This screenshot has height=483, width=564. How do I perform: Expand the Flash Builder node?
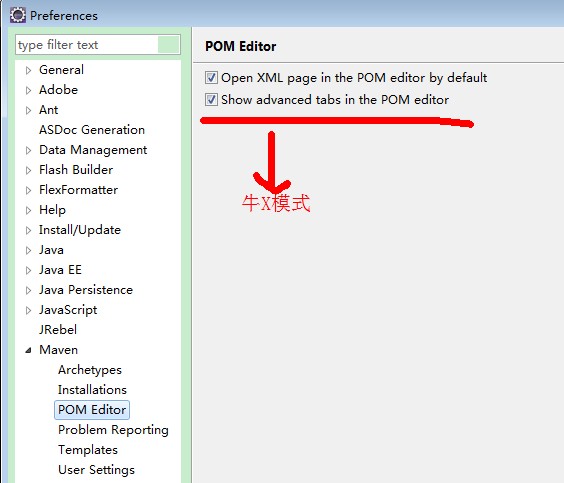pos(28,170)
